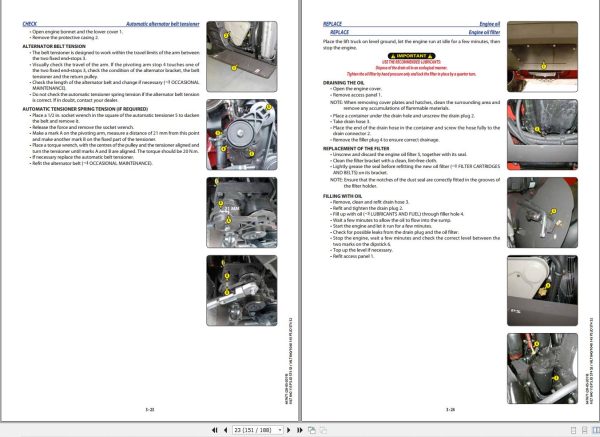This screenshot has height=437, width=600.
Task: Go to the next page
Action: 289,430
